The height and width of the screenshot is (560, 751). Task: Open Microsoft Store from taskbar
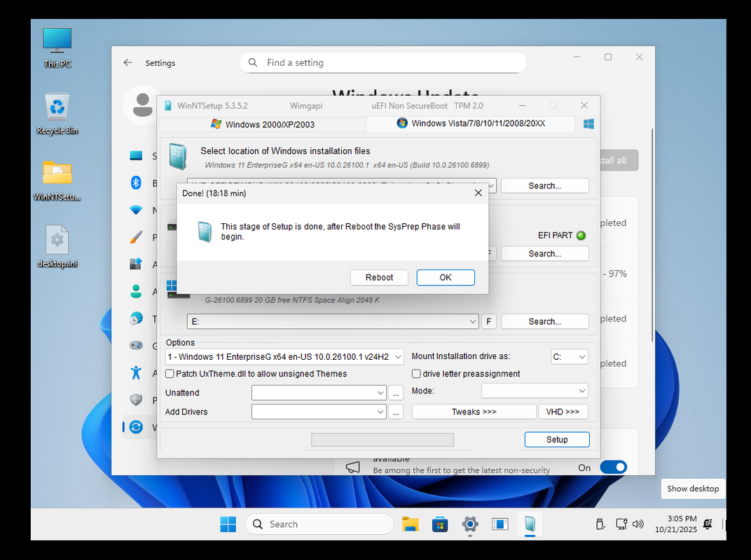(440, 524)
